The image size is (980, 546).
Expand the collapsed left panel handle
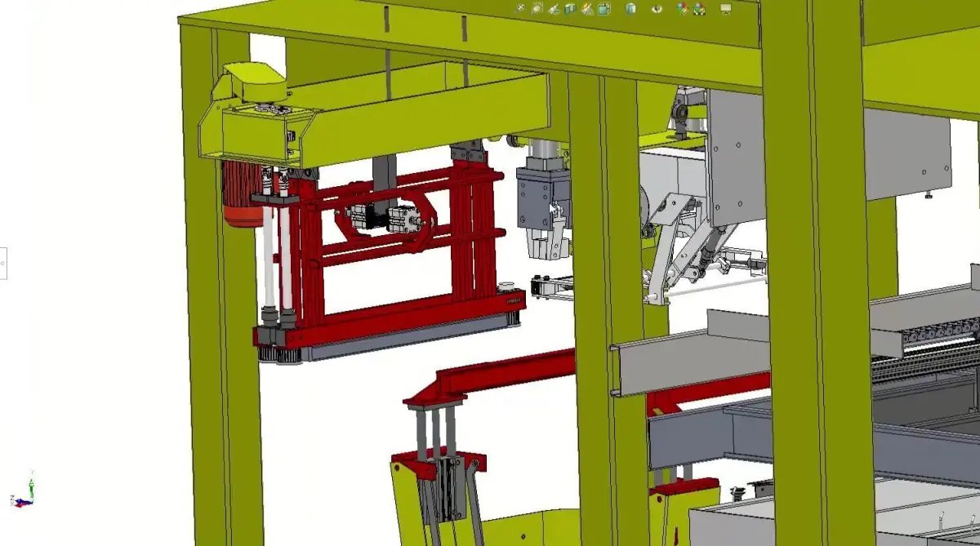coord(2,264)
